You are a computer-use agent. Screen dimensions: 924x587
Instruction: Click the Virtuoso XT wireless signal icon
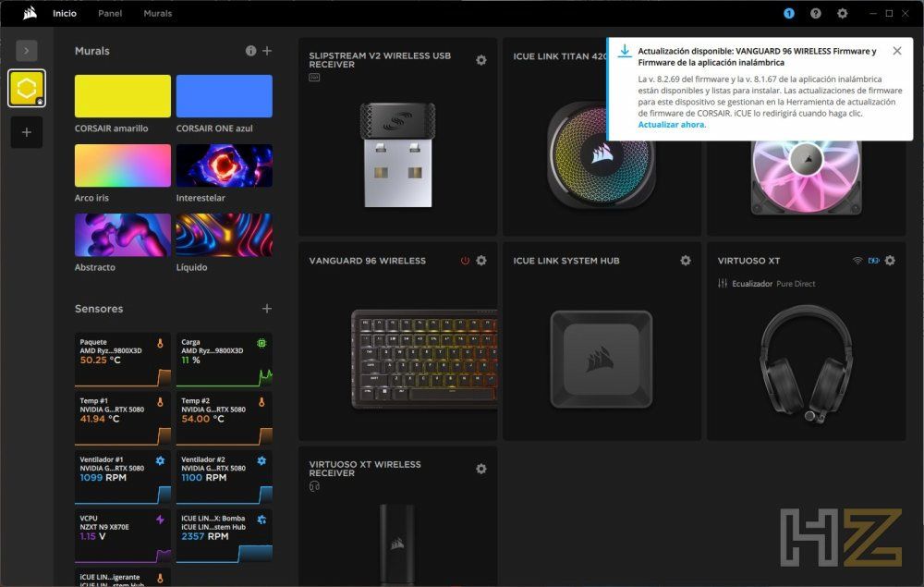tap(857, 261)
